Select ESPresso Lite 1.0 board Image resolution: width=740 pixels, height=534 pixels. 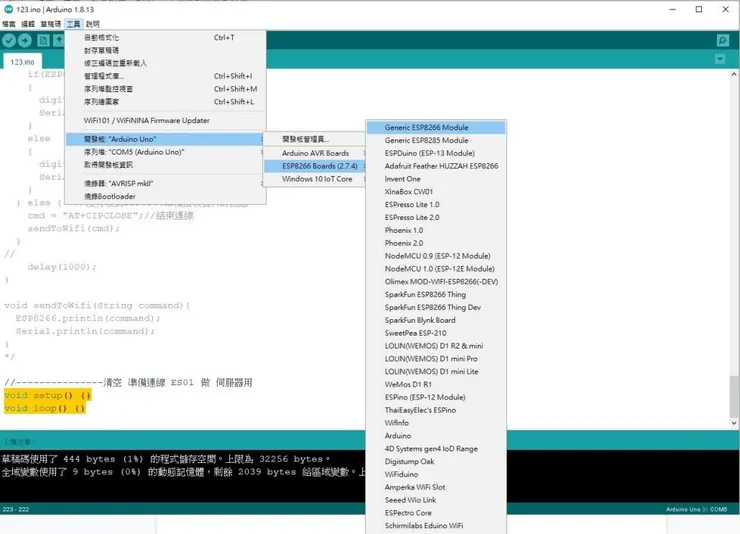[x=436, y=204]
